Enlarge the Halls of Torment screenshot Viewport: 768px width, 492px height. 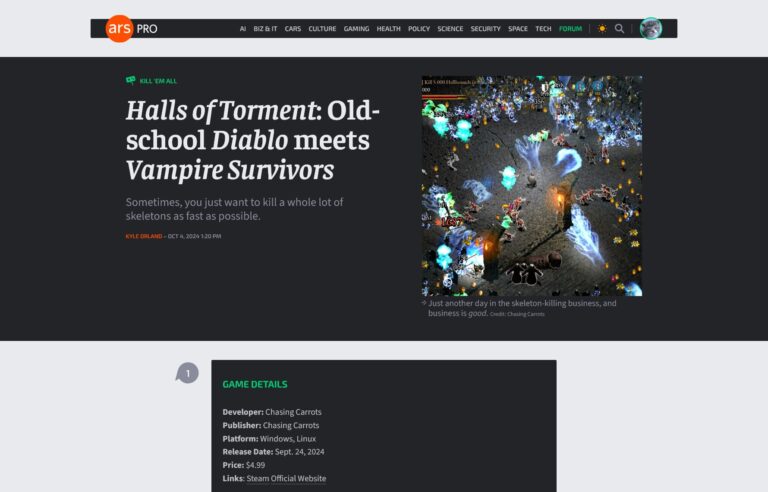(531, 186)
